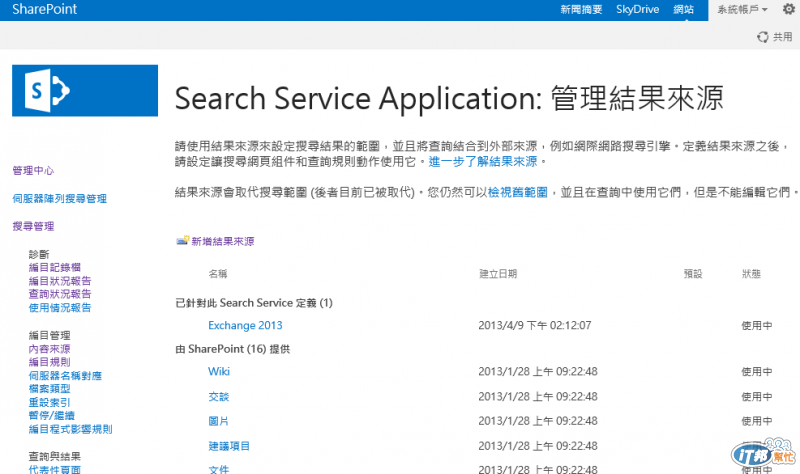Image resolution: width=800 pixels, height=474 pixels.
Task: Click the page title 管理結果來源
Action: tap(637, 98)
